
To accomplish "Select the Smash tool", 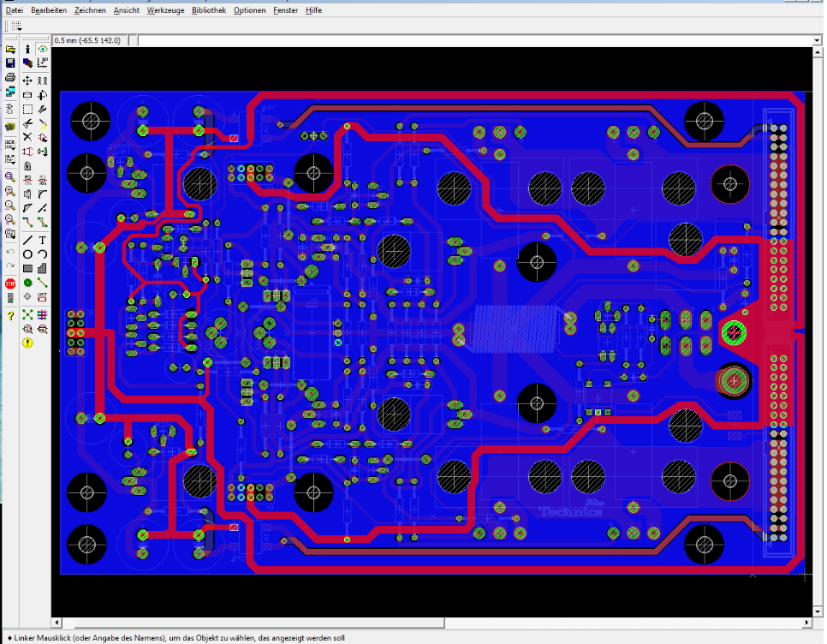I will click(27, 194).
